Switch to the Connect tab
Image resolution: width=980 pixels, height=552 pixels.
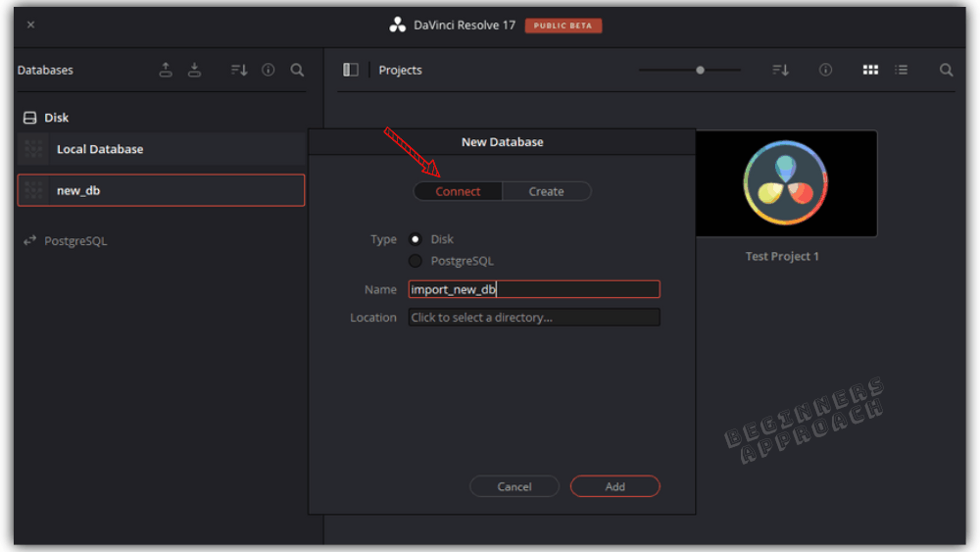tap(458, 191)
